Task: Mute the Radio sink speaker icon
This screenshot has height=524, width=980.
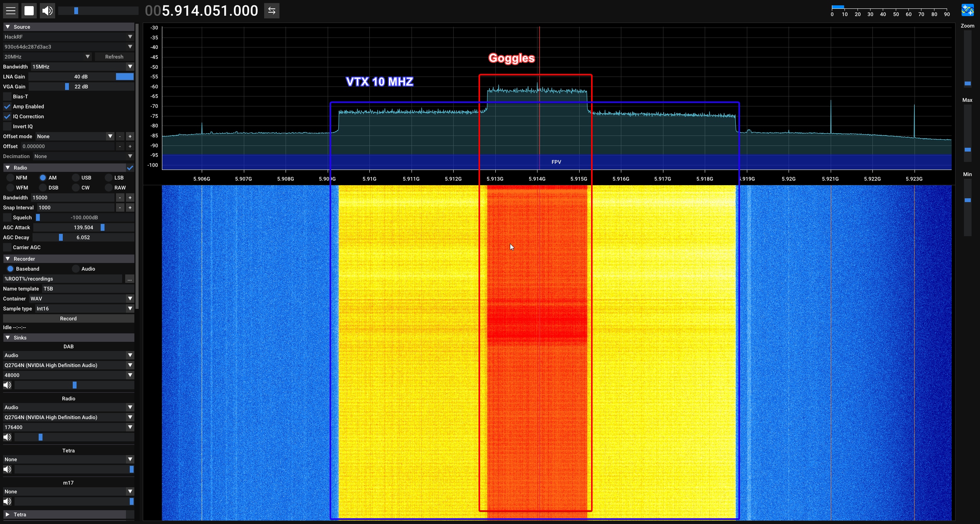Action: 7,437
